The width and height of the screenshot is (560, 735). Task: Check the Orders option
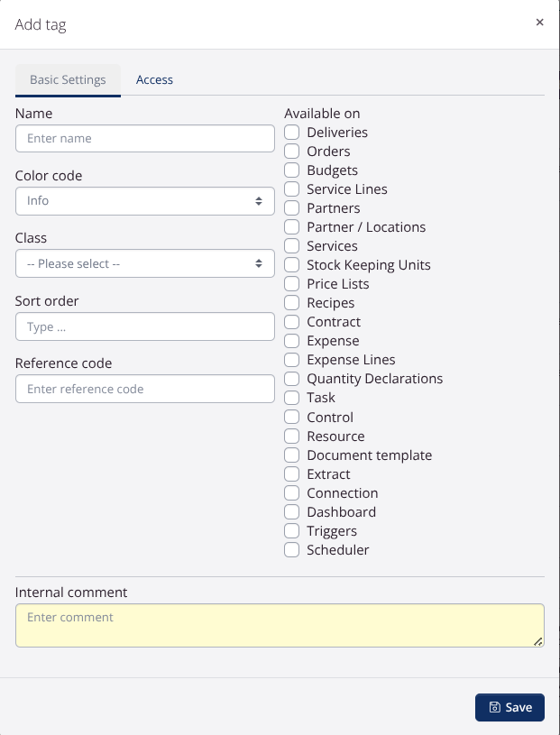tap(291, 151)
